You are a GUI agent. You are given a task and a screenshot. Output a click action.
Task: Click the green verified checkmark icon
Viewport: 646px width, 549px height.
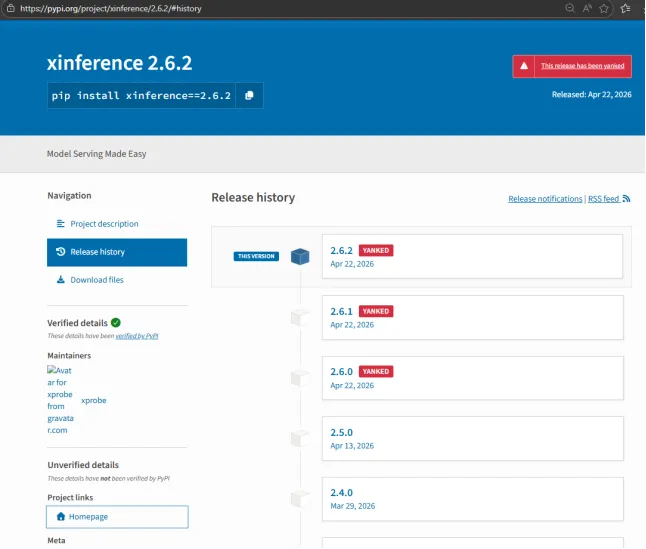[116, 323]
